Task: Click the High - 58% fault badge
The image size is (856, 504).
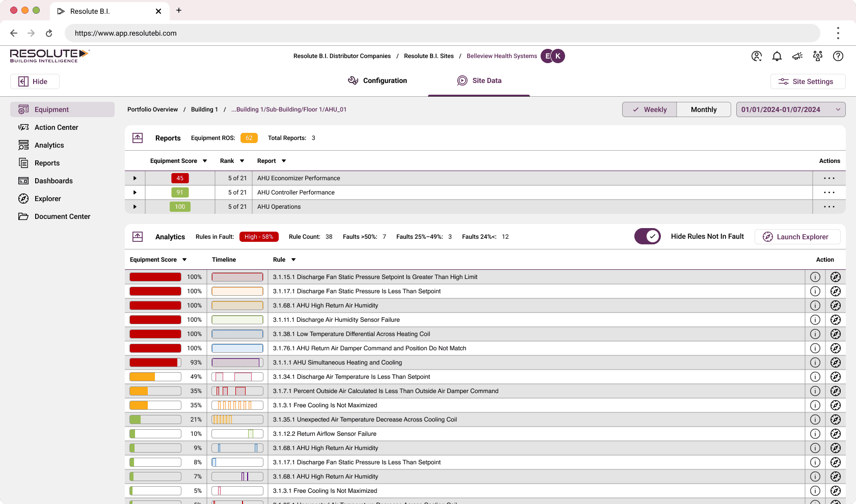Action: (x=259, y=237)
